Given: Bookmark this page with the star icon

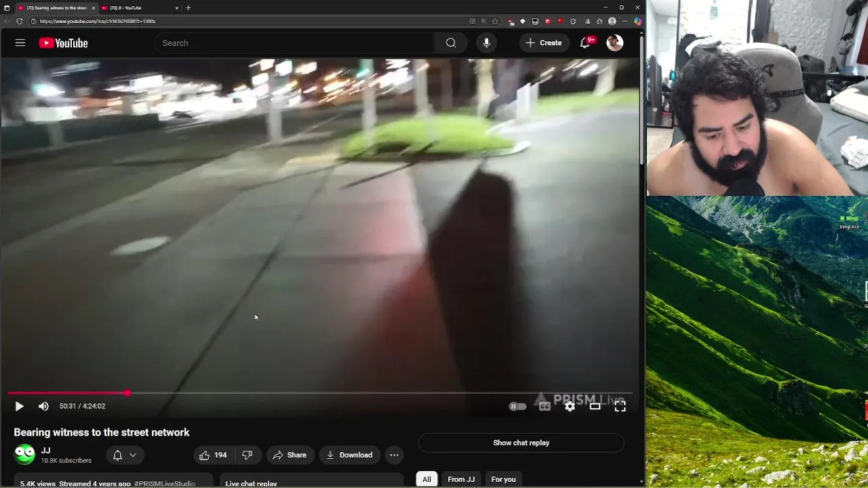Looking at the screenshot, I should (x=495, y=21).
